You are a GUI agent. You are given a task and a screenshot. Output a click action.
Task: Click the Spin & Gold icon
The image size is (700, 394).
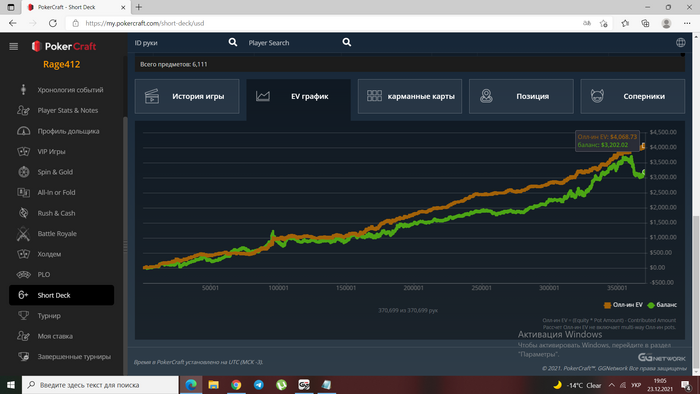tap(23, 172)
